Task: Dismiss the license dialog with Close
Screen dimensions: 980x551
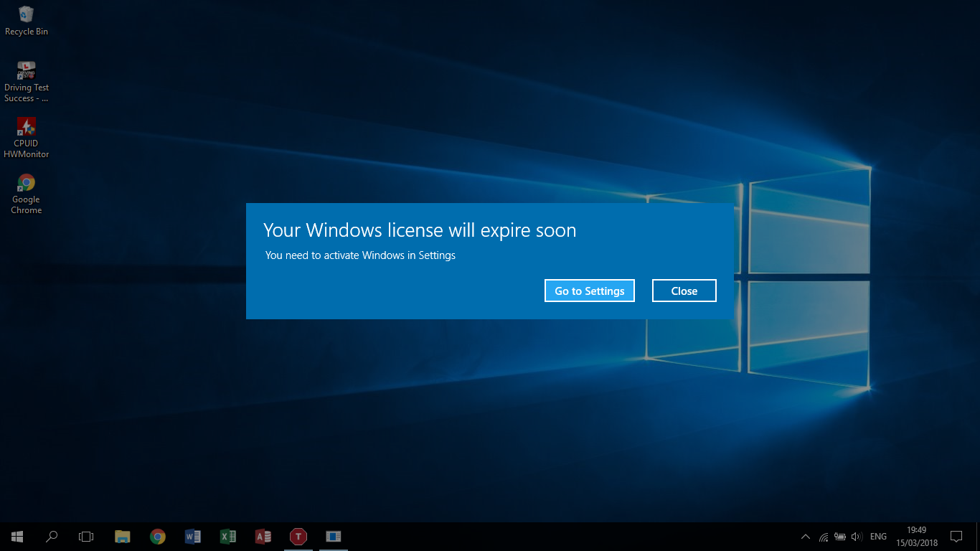Action: 684,291
